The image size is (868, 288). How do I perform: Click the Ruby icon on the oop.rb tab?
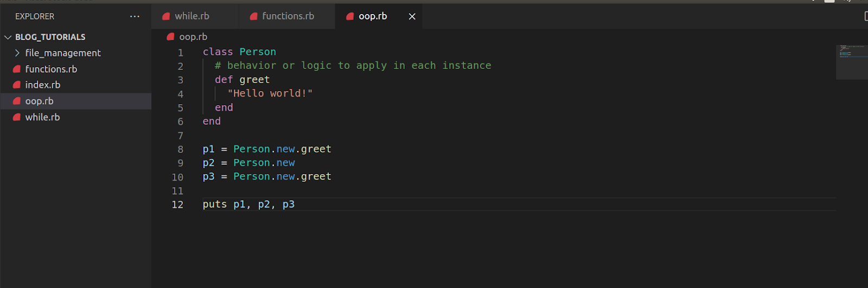click(x=350, y=16)
